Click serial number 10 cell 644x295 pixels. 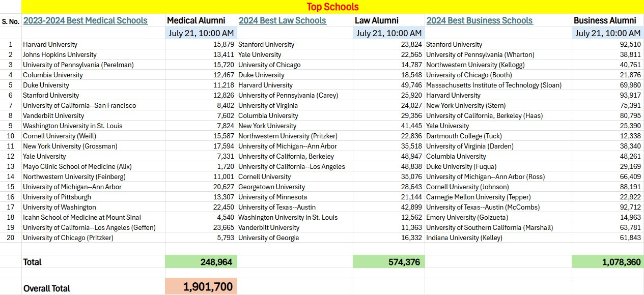tap(11, 136)
